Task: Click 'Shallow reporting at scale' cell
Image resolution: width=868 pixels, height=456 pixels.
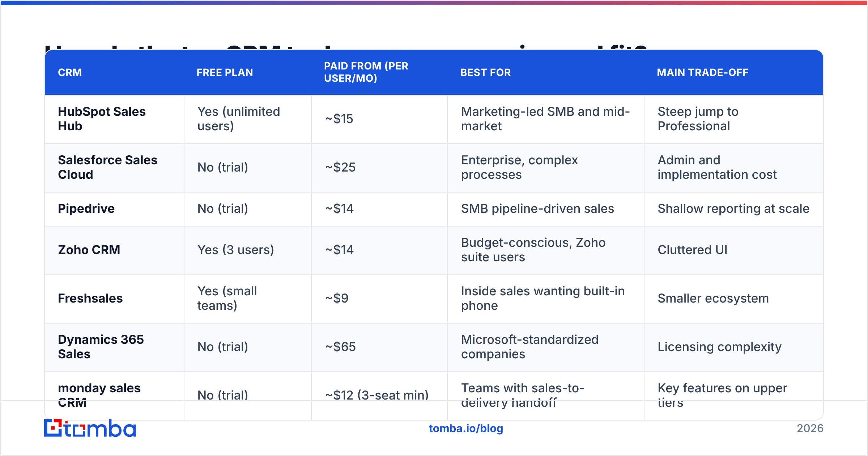Action: click(733, 208)
